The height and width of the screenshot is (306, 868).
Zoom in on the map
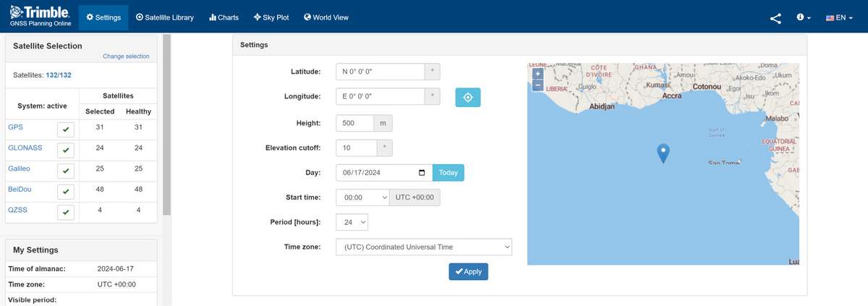pos(537,74)
